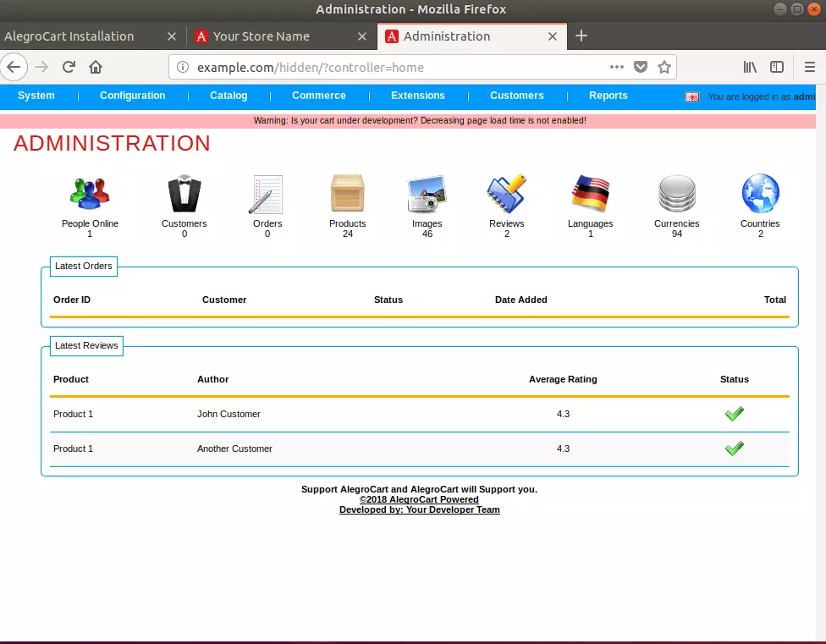Open the Products box icon
826x644 pixels.
coord(347,193)
